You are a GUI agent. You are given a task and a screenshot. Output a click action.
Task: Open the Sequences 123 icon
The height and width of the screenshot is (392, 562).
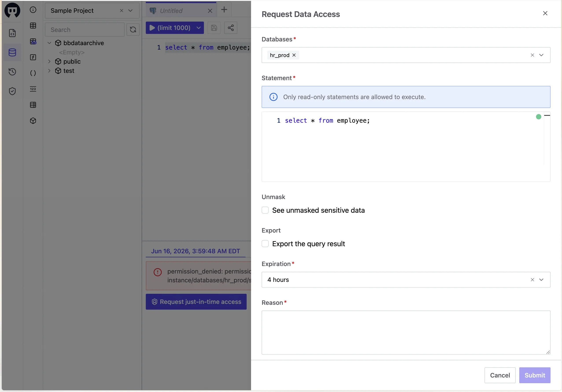[x=33, y=89]
